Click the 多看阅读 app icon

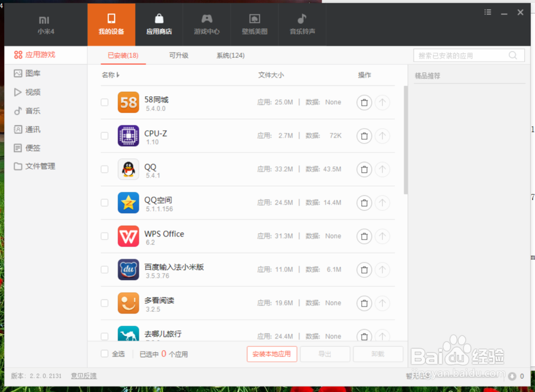128,303
